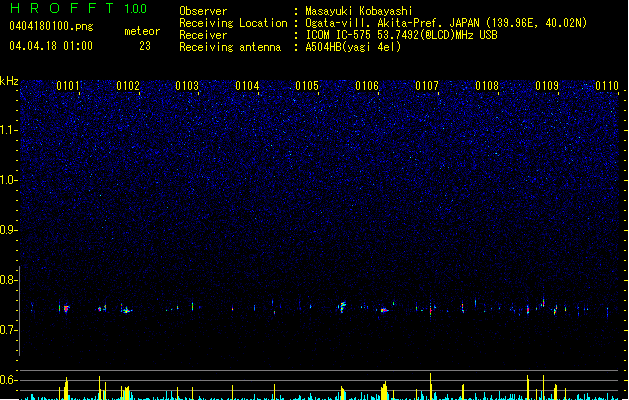
Task: Click time marker 0102
Action: (128, 86)
